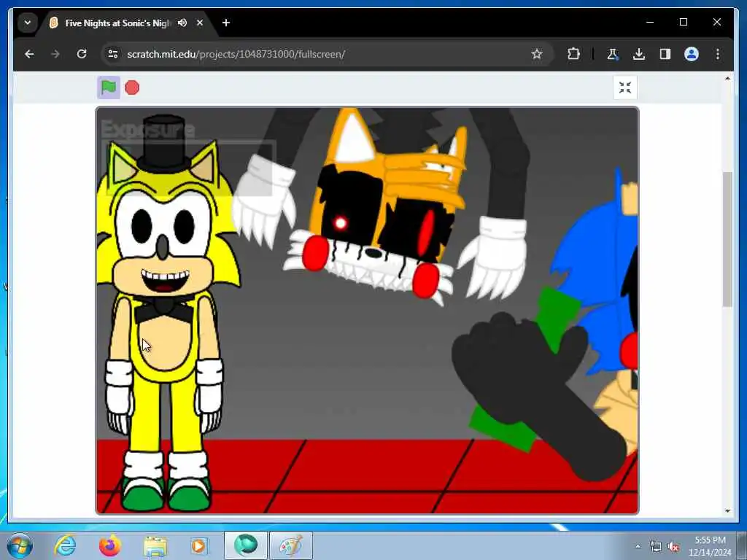Screen dimensions: 747x560
Task: Click the scrollbar down arrow
Action: tap(727, 511)
